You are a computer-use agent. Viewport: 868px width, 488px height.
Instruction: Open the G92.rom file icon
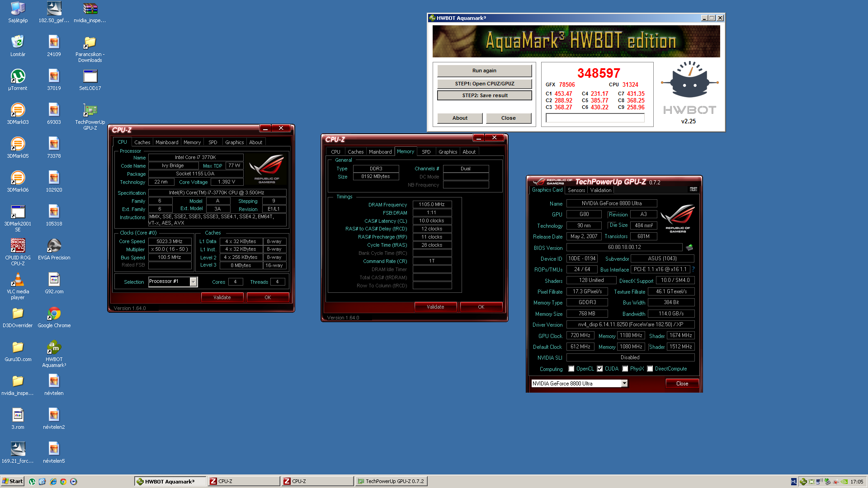point(54,283)
